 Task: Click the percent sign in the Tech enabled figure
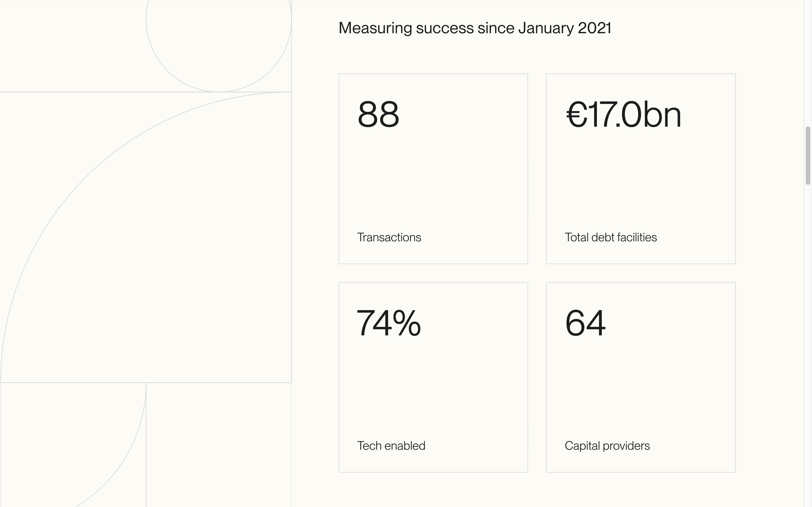(407, 323)
